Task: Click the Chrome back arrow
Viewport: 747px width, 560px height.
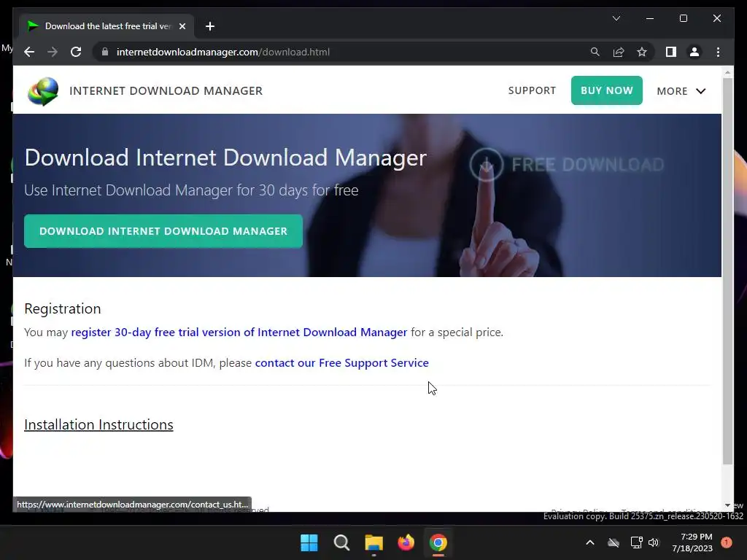Action: tap(29, 52)
